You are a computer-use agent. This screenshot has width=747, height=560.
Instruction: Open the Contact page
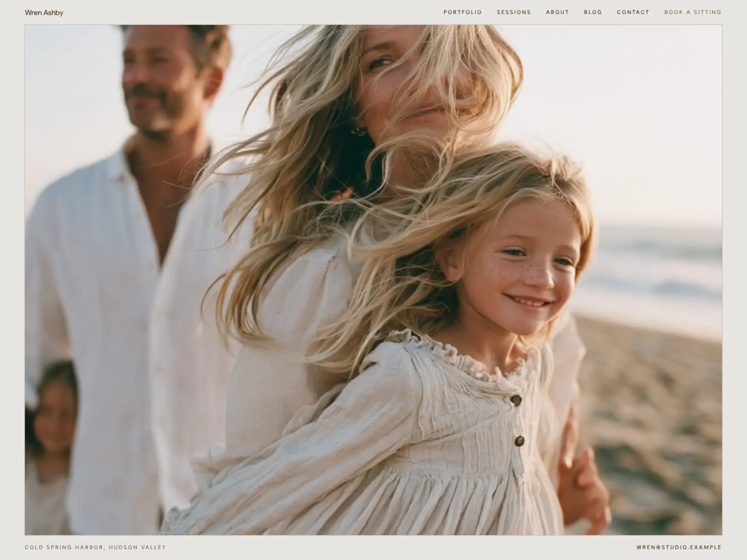[633, 12]
